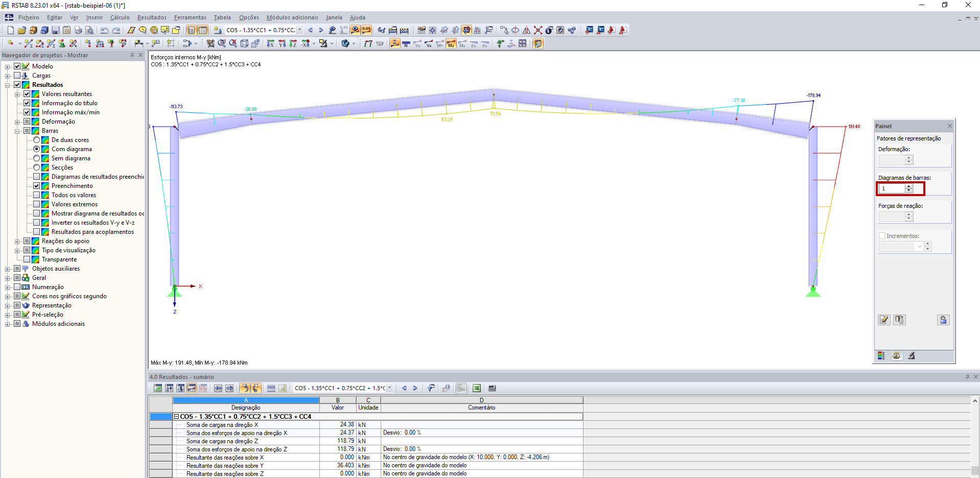
Task: Click the color scale icon in Painel
Action: [881, 355]
